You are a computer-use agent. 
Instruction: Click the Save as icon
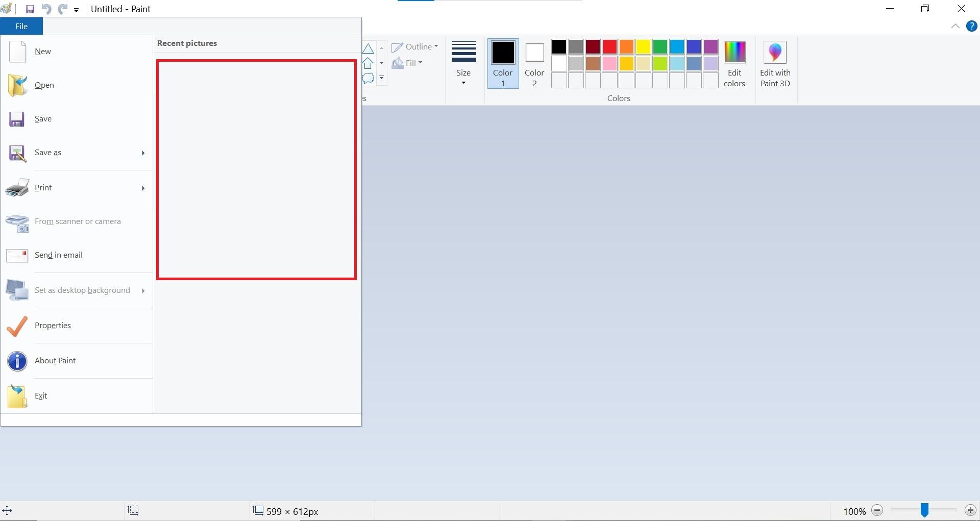point(17,153)
